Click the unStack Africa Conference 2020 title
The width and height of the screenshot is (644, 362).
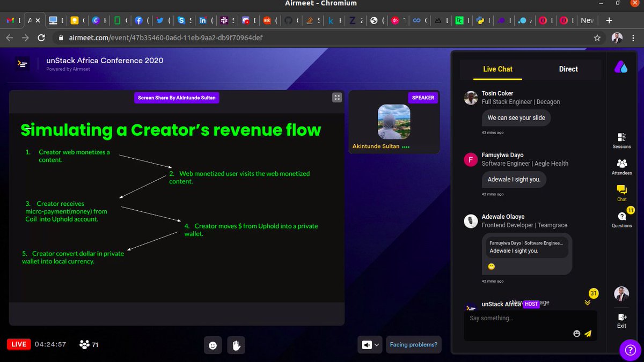click(105, 61)
